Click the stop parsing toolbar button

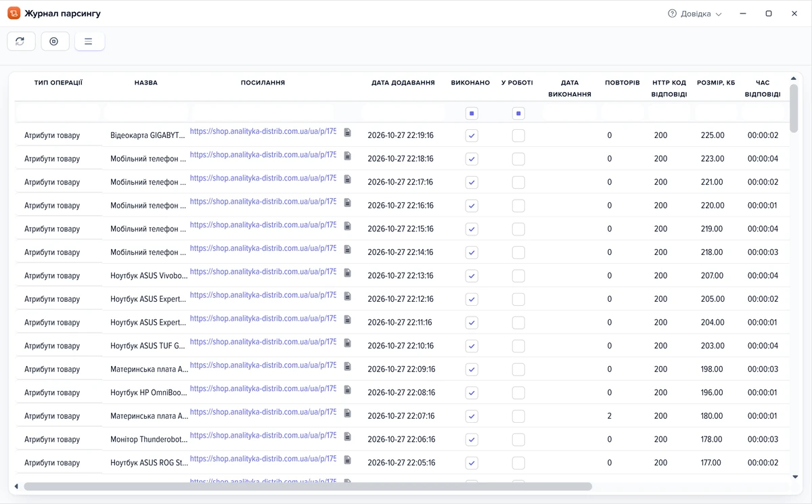pos(55,41)
